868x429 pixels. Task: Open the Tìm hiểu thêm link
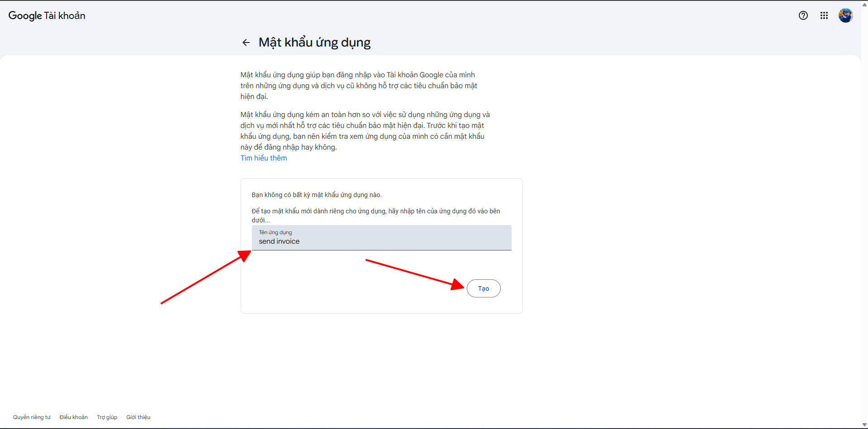(x=263, y=158)
